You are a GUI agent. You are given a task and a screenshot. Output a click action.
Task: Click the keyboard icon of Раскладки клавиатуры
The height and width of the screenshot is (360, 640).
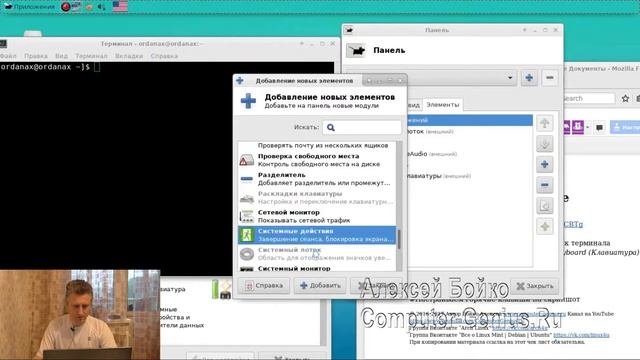click(x=247, y=198)
